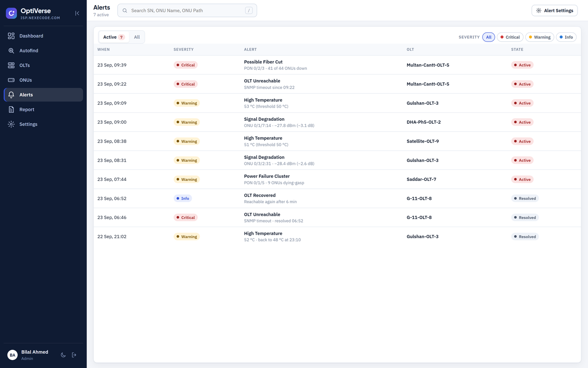The image size is (588, 368).
Task: Open the 06:46 OLT Unreachable alert
Action: 337,217
